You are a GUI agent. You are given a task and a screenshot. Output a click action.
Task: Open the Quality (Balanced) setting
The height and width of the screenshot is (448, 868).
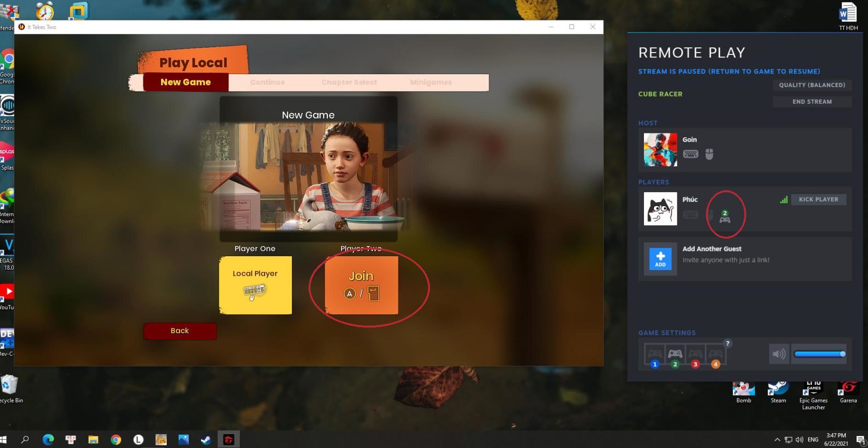pos(812,85)
